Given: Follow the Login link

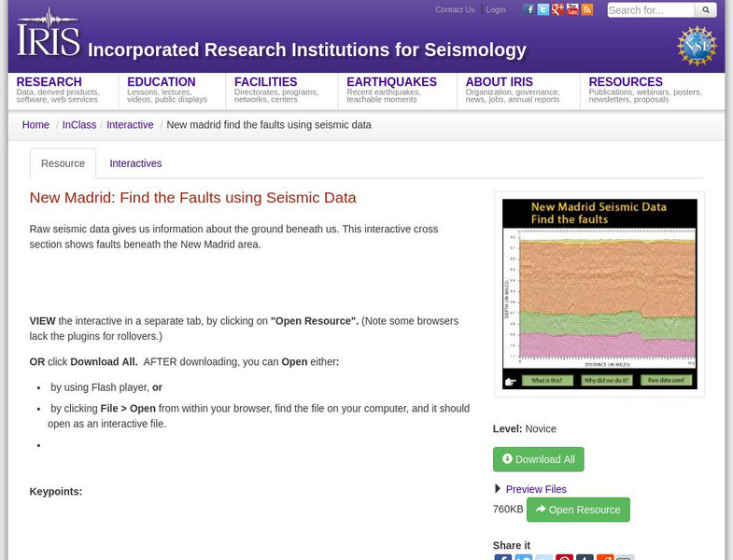Looking at the screenshot, I should point(496,9).
